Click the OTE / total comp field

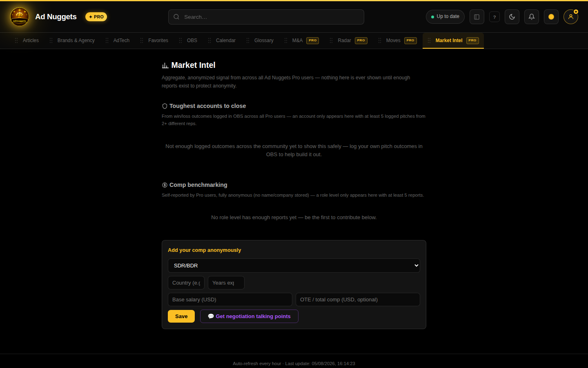pos(358,300)
